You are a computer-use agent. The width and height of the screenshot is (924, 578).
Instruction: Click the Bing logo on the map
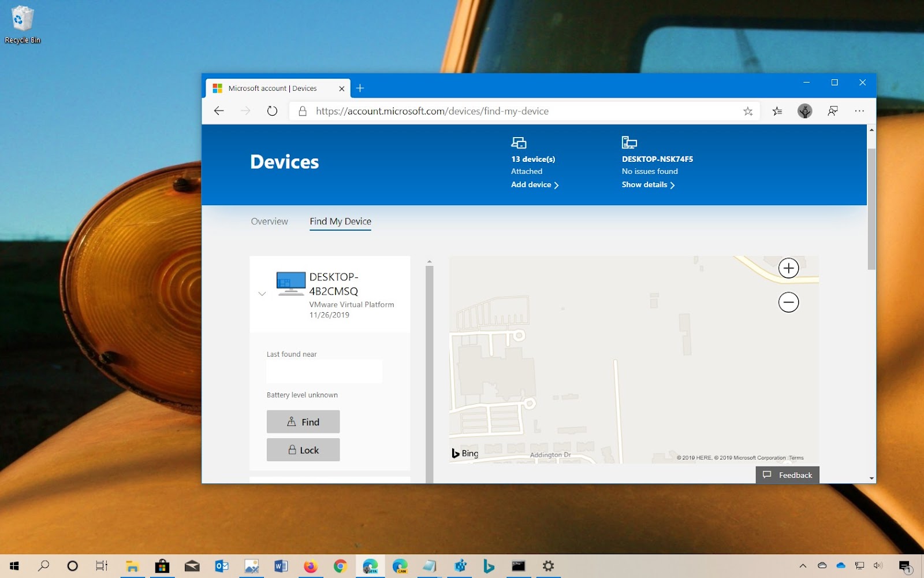click(x=465, y=454)
